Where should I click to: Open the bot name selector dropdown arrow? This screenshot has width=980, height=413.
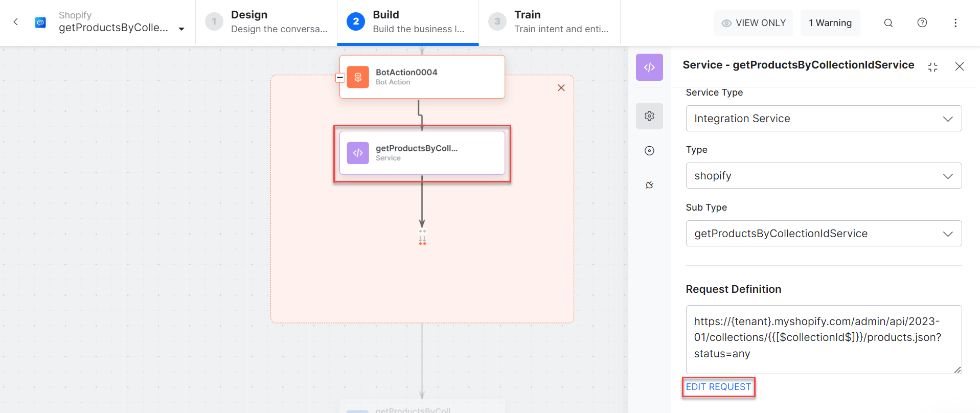click(181, 29)
